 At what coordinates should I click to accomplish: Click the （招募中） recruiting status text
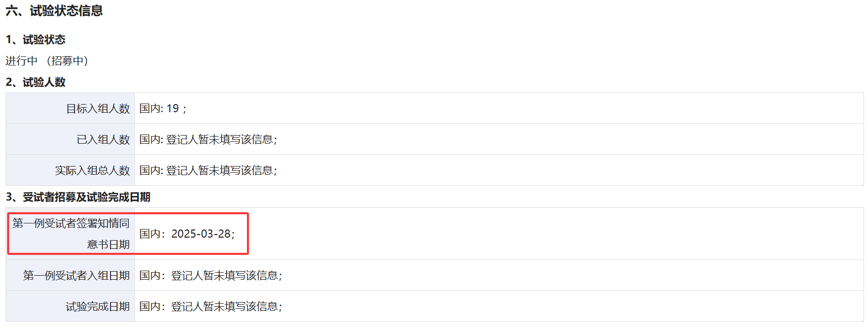tap(67, 61)
